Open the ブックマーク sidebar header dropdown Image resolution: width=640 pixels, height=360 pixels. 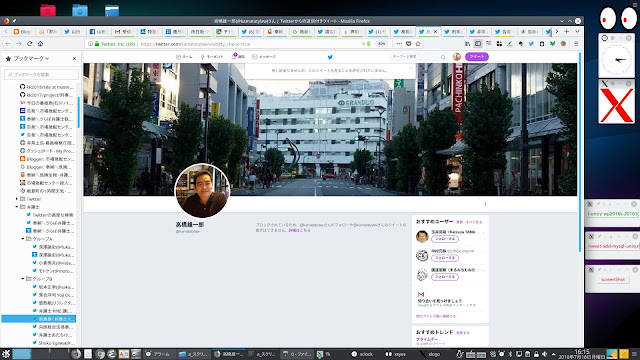click(31, 59)
